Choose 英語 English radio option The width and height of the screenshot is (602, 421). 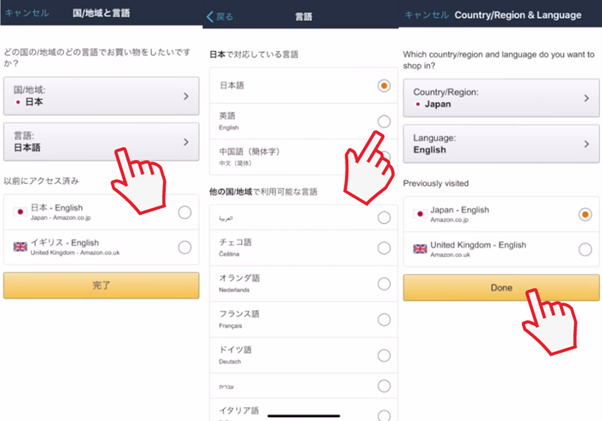click(384, 121)
